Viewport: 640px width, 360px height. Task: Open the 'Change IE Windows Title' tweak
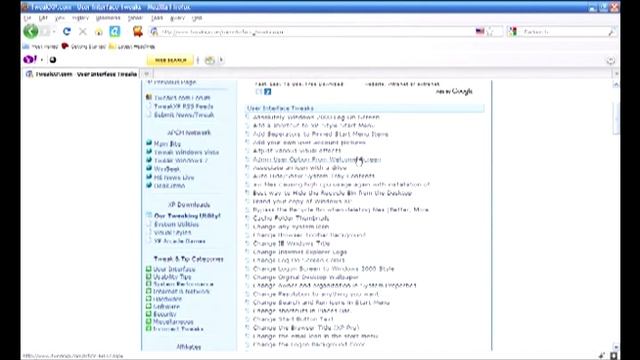point(291,243)
